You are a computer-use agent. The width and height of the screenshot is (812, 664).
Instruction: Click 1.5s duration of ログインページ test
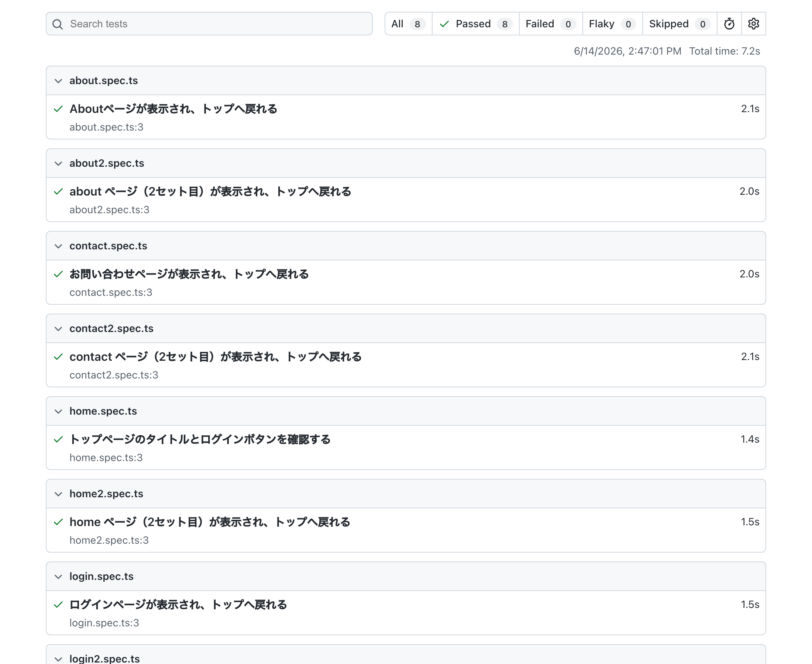tap(750, 604)
